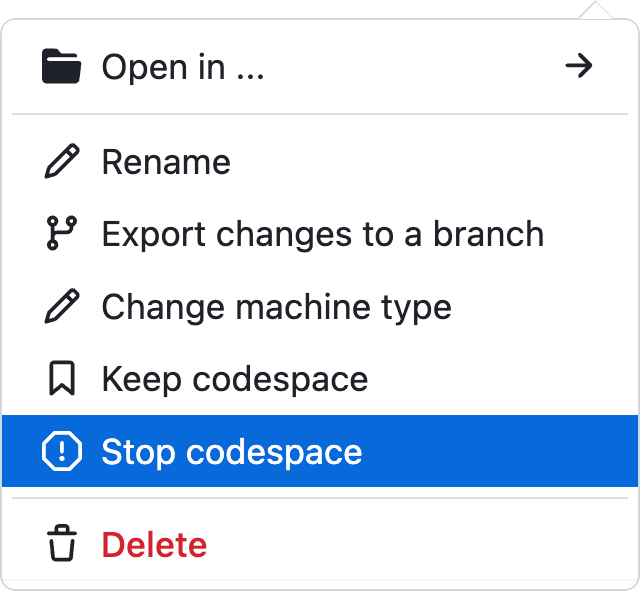
Task: Click the octagon stop icon
Action: tap(61, 452)
